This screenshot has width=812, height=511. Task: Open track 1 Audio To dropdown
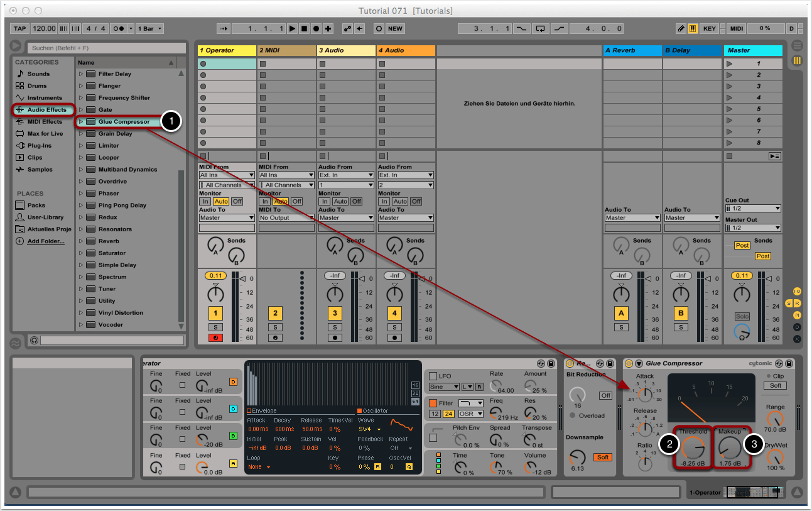tap(227, 218)
